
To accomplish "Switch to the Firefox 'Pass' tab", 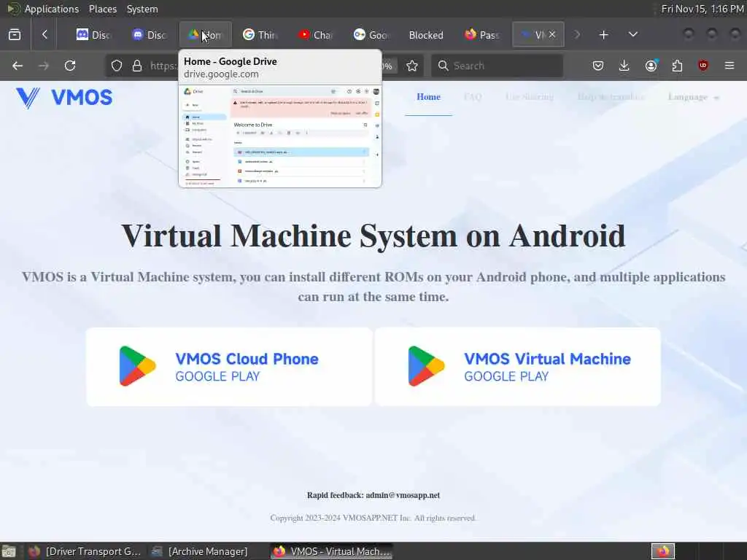I will 482,35.
